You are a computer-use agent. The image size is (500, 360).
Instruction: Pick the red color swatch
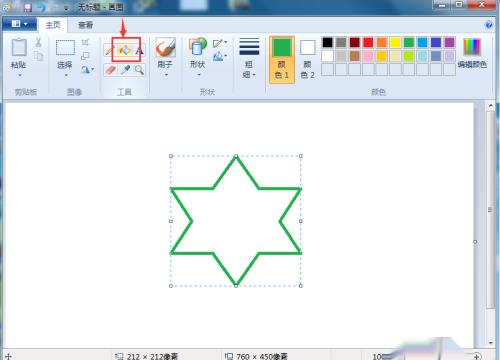coord(368,42)
